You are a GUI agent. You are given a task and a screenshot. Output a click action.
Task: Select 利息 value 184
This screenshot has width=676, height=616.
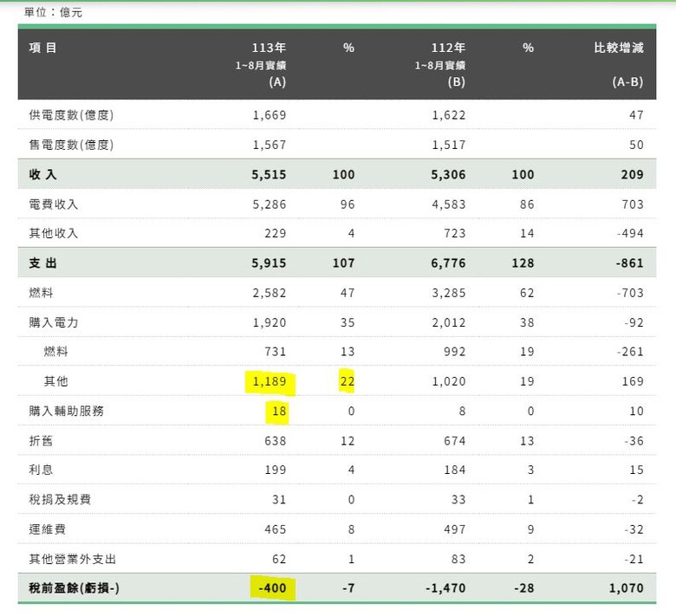point(455,470)
